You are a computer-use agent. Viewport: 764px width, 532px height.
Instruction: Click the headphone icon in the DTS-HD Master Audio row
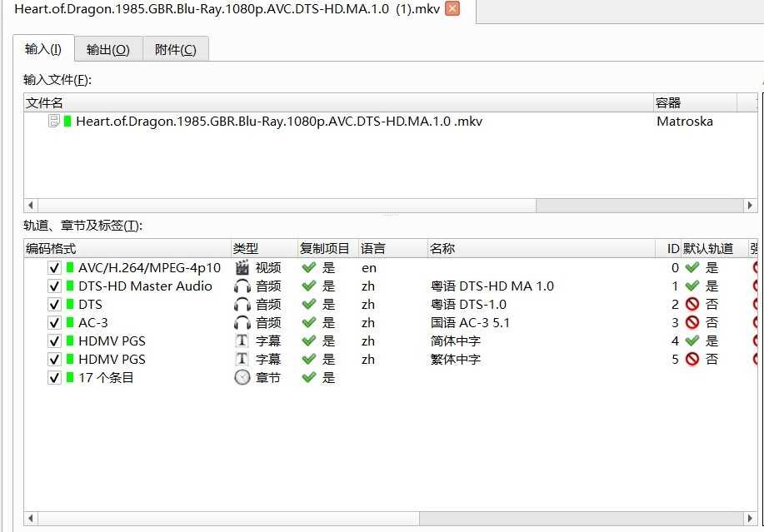point(242,286)
